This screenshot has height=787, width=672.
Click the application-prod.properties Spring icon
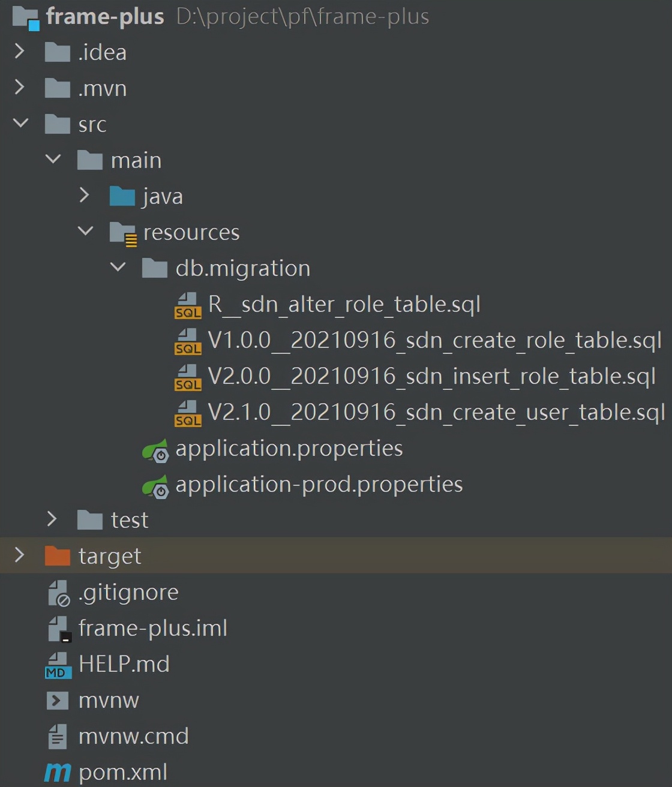click(x=155, y=486)
